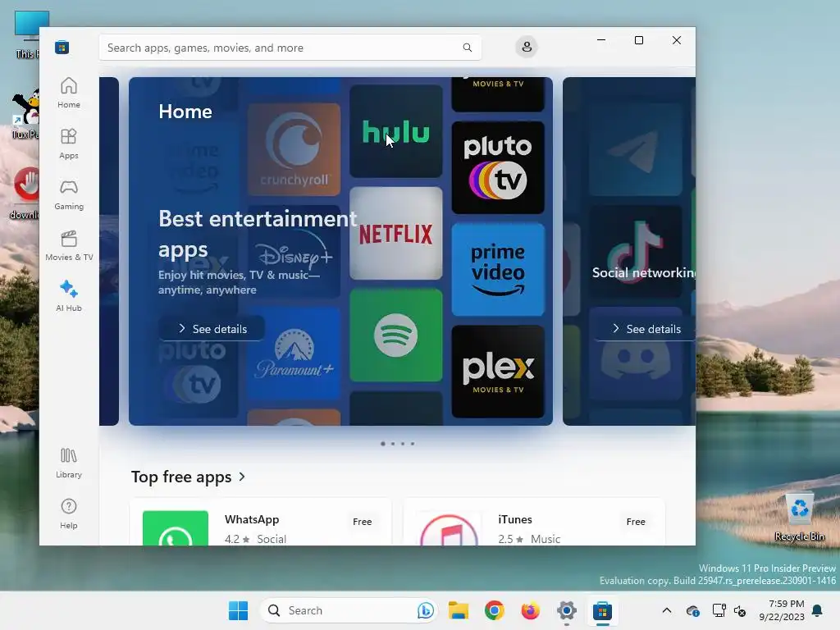Click the Prime Video tile
Image resolution: width=840 pixels, height=630 pixels.
pos(498,269)
